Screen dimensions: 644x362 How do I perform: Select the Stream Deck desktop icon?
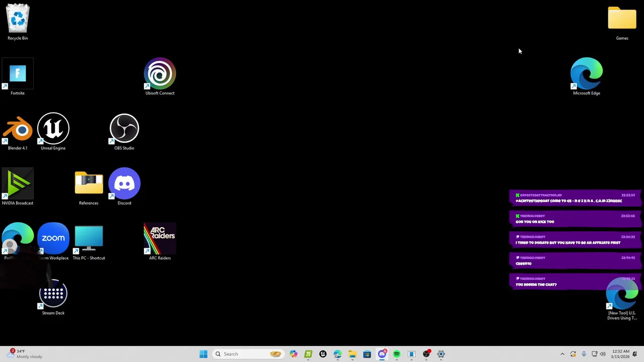pos(53,297)
